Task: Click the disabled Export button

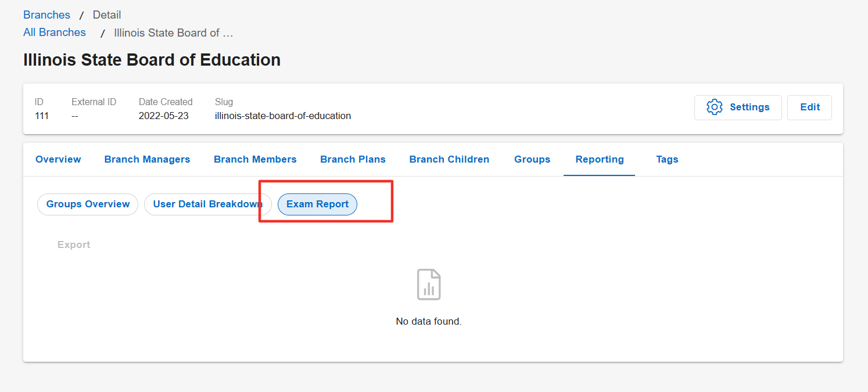Action: coord(74,244)
